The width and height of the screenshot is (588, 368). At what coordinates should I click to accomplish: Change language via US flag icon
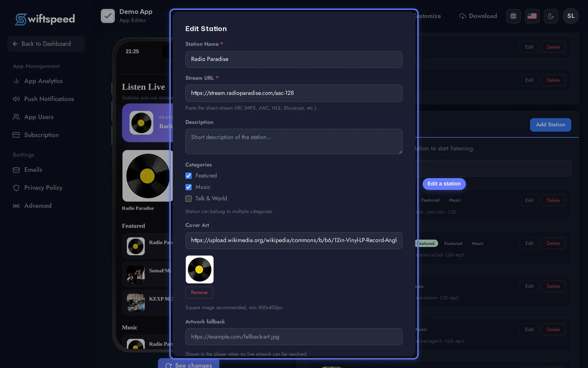click(532, 16)
